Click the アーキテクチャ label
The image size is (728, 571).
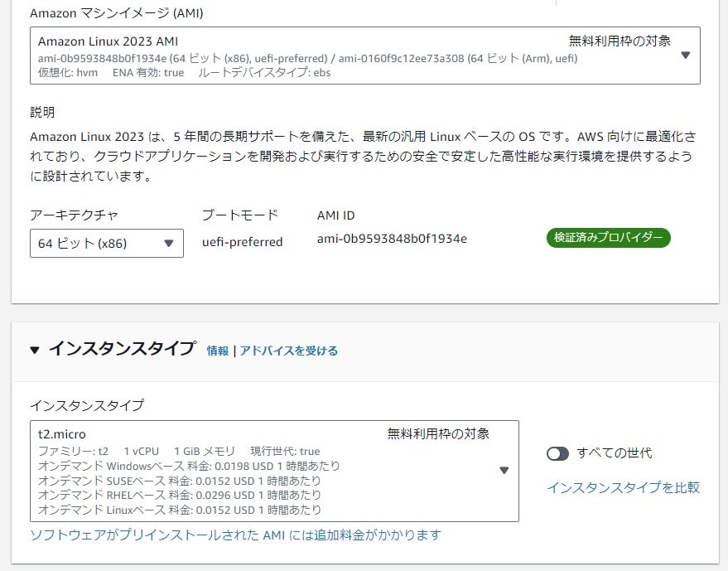click(x=74, y=215)
